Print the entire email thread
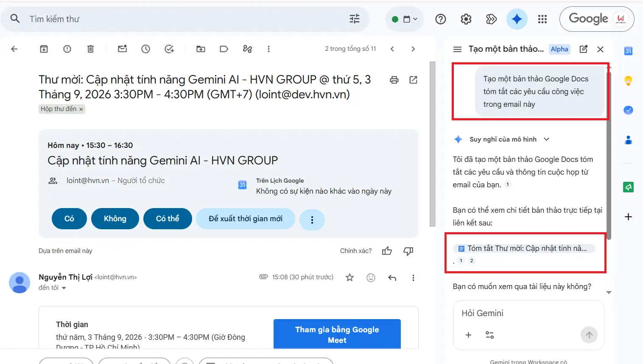The image size is (643, 364). (394, 80)
